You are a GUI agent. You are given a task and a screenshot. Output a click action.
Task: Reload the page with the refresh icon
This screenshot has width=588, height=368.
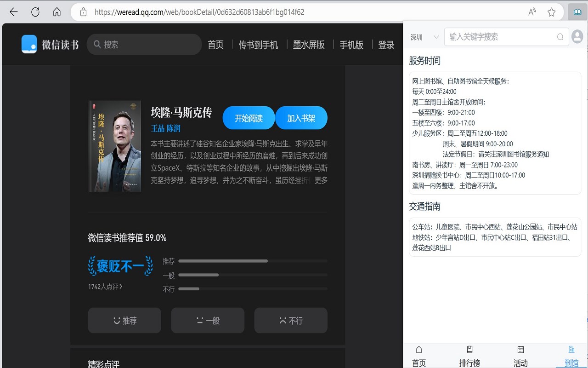[35, 12]
